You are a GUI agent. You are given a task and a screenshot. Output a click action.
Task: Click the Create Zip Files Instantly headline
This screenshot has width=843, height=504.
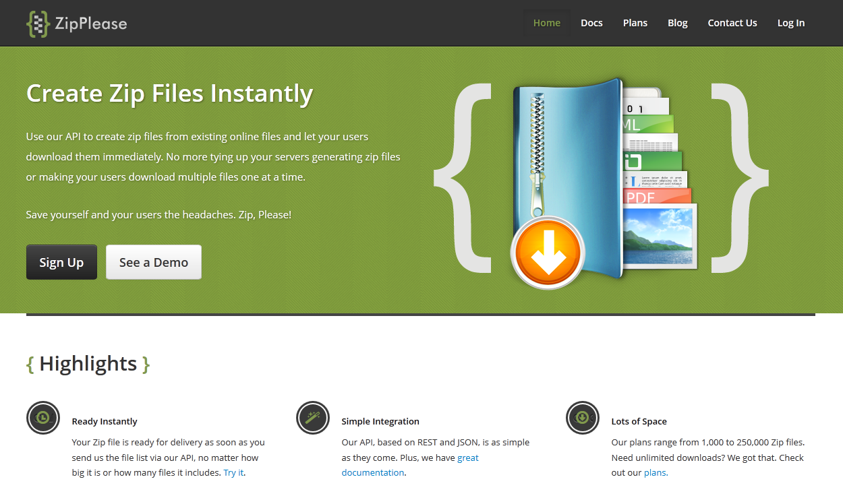(x=169, y=93)
